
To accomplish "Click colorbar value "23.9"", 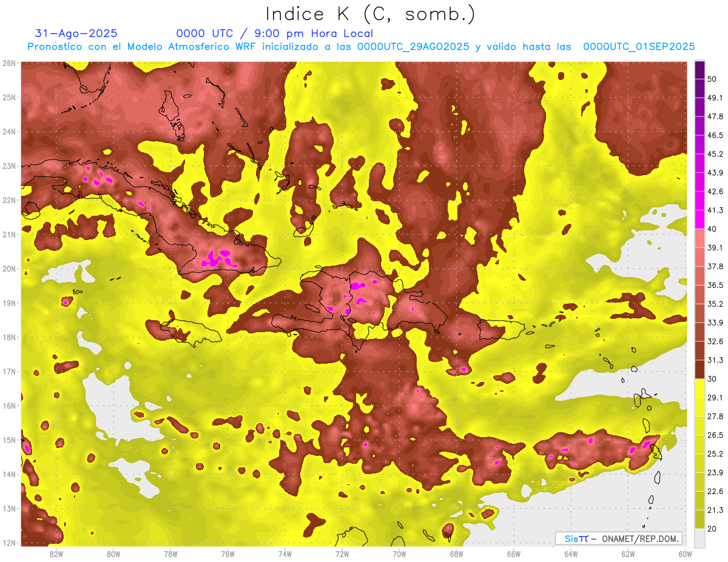I will point(715,472).
